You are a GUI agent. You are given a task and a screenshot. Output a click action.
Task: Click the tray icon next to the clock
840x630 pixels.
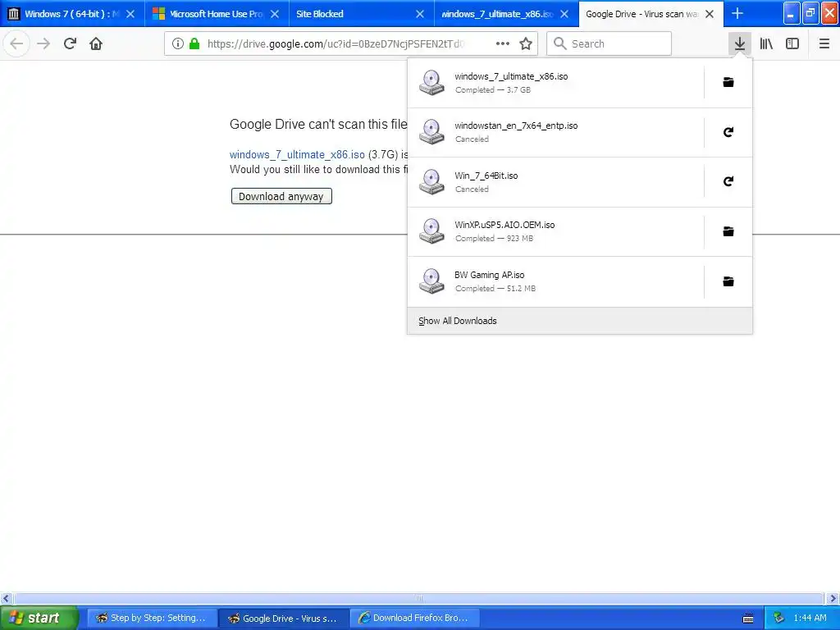coord(779,618)
